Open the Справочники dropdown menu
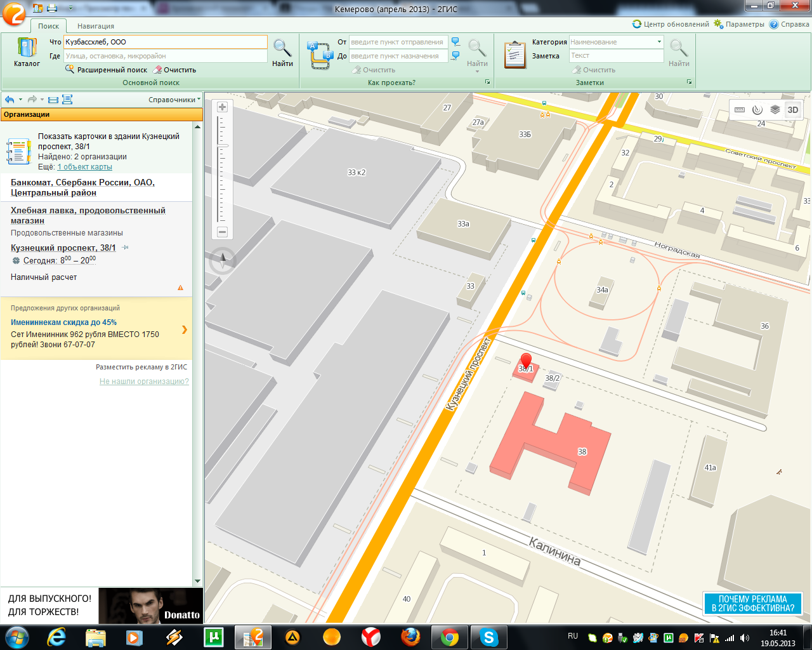 (x=174, y=100)
